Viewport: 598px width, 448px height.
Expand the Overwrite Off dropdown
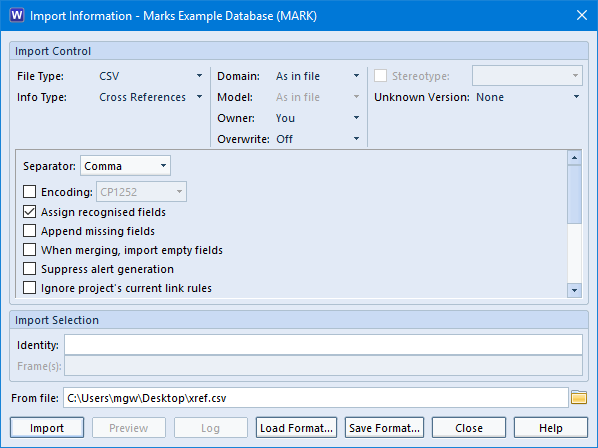(x=318, y=139)
